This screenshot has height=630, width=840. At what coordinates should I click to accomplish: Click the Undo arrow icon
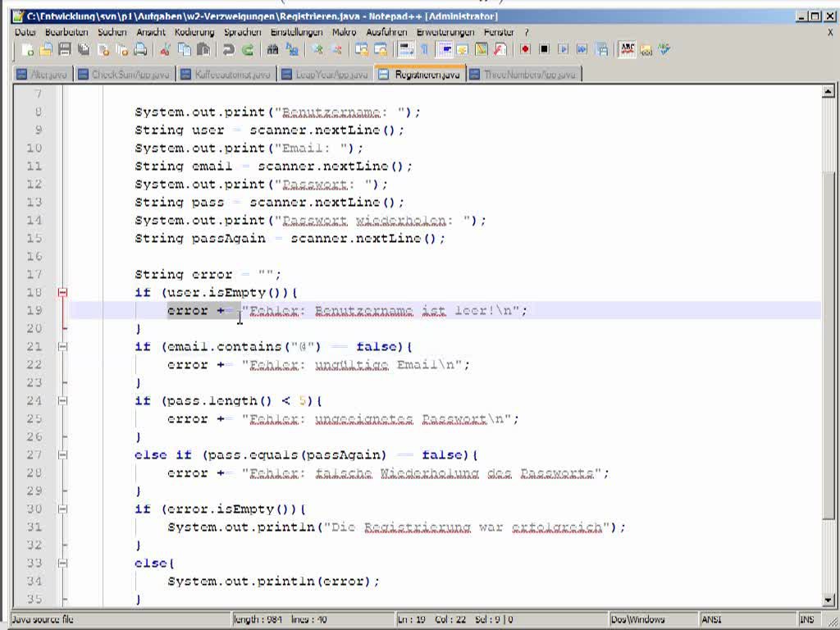point(229,50)
